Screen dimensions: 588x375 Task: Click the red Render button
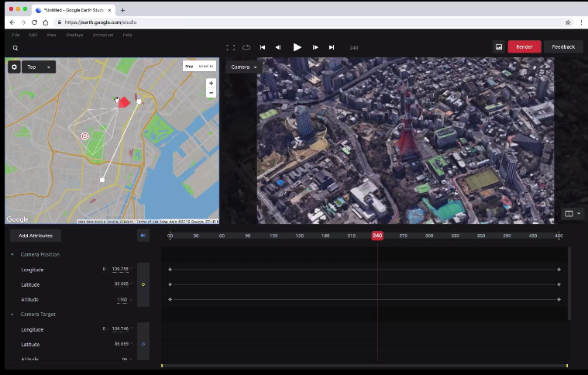point(524,46)
